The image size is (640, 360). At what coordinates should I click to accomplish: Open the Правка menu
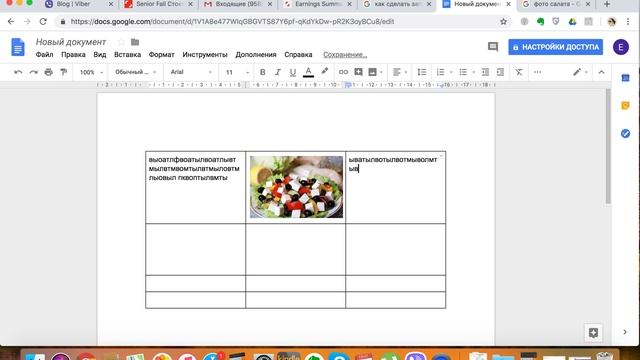coord(73,55)
